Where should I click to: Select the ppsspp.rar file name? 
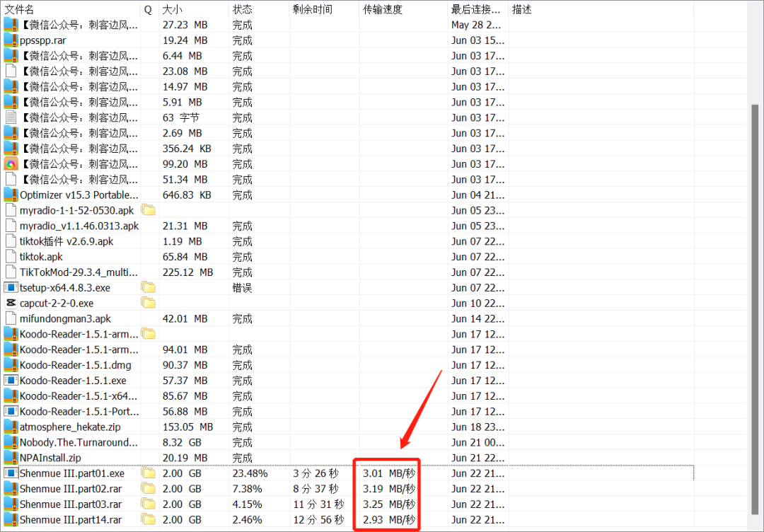coord(43,40)
